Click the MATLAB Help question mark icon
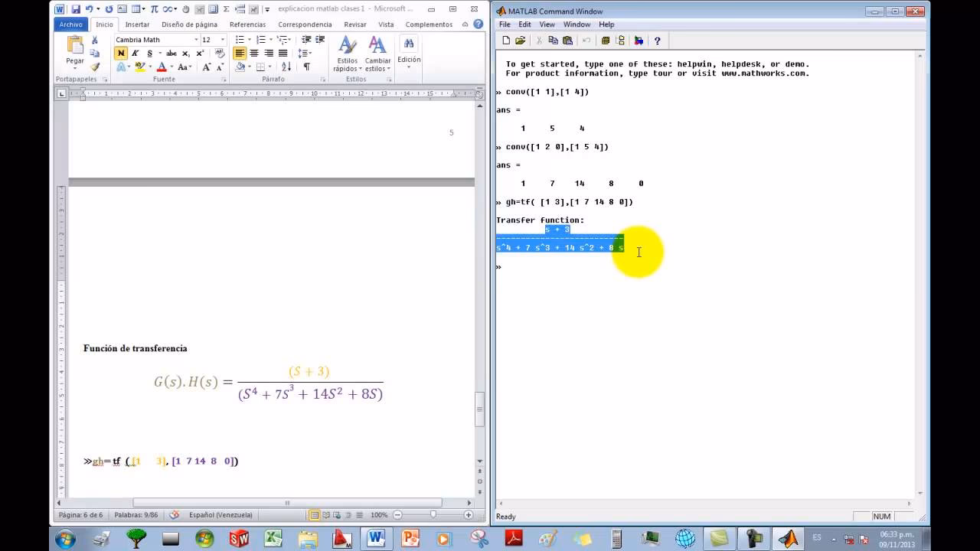The image size is (980, 551). (x=658, y=40)
